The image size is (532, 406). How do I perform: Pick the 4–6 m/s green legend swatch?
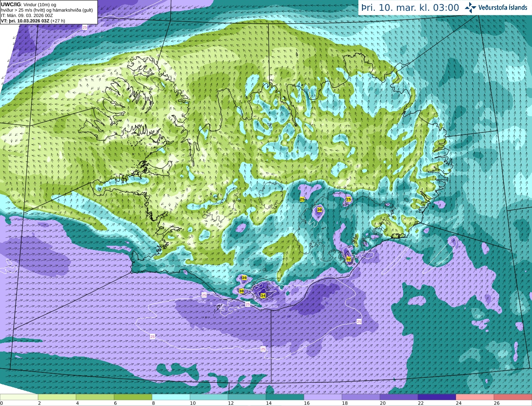coord(95,397)
